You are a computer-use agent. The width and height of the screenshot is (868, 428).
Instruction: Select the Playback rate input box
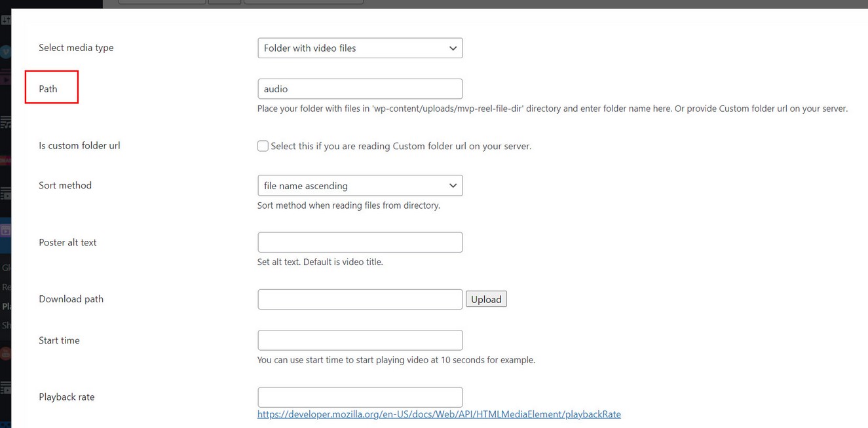pos(360,397)
